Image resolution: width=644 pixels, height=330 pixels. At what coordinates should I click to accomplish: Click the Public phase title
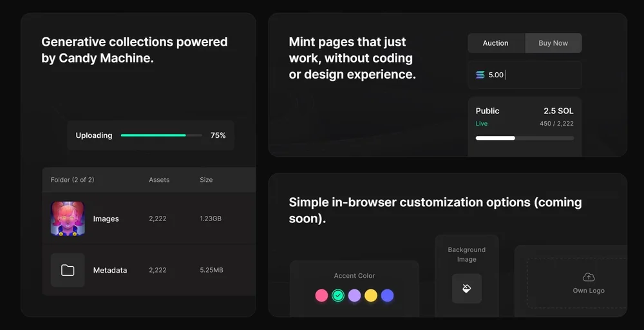pyautogui.click(x=488, y=111)
